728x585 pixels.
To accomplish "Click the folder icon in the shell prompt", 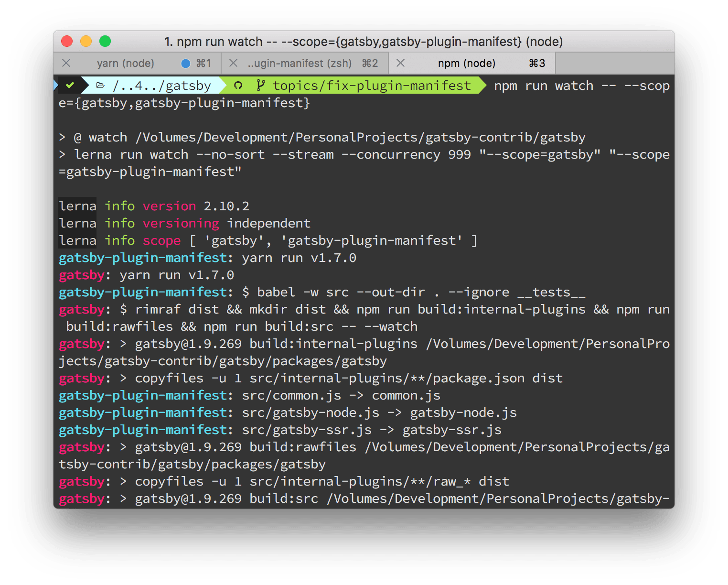I will (x=100, y=85).
